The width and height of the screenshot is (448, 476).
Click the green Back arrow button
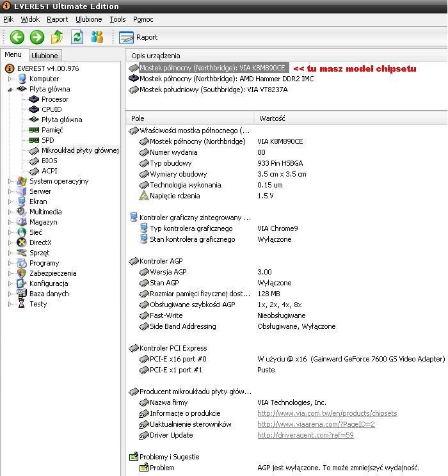coord(17,37)
